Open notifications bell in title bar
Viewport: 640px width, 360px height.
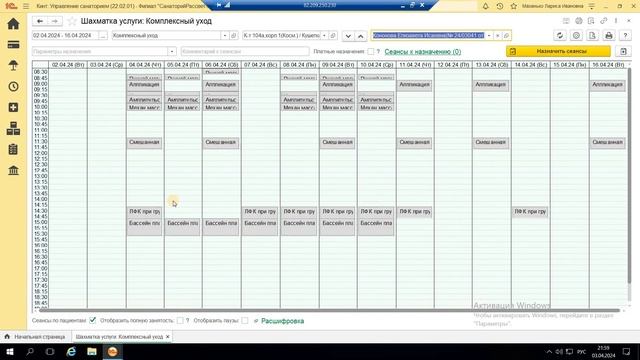pos(485,6)
